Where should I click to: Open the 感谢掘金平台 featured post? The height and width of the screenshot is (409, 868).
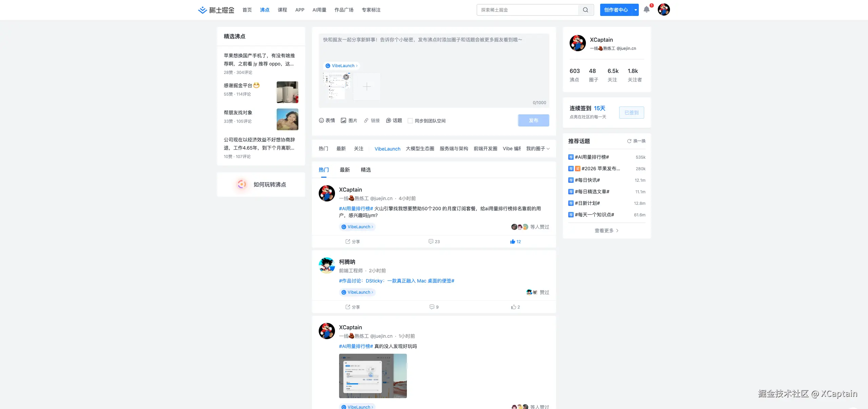pyautogui.click(x=261, y=92)
